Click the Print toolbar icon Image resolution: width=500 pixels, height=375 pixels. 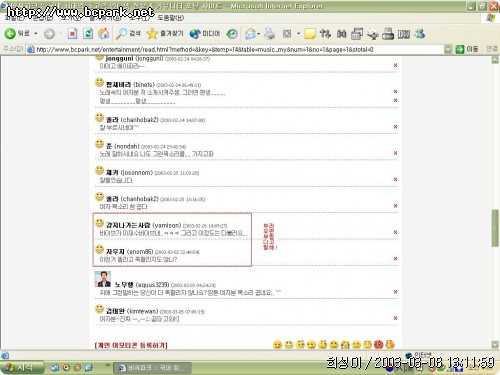click(x=270, y=34)
